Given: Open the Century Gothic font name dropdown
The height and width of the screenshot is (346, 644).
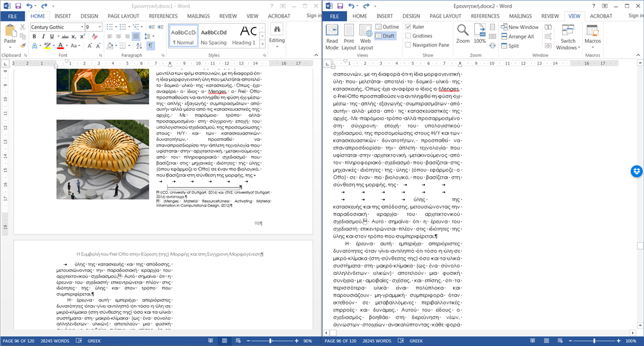Looking at the screenshot, I should (82, 27).
